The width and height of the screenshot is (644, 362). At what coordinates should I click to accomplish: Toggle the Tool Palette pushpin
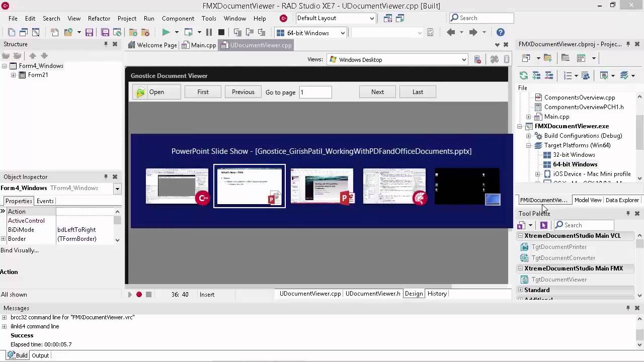click(628, 214)
